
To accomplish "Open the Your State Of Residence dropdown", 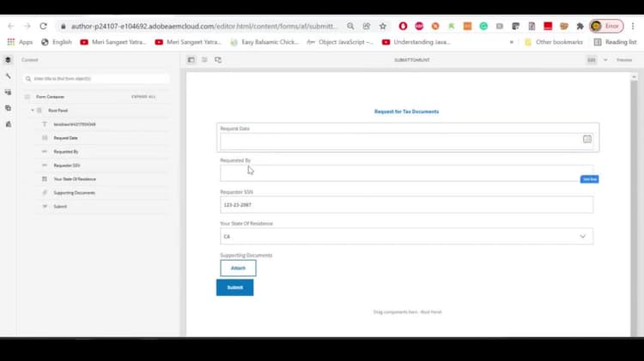I will (x=407, y=237).
